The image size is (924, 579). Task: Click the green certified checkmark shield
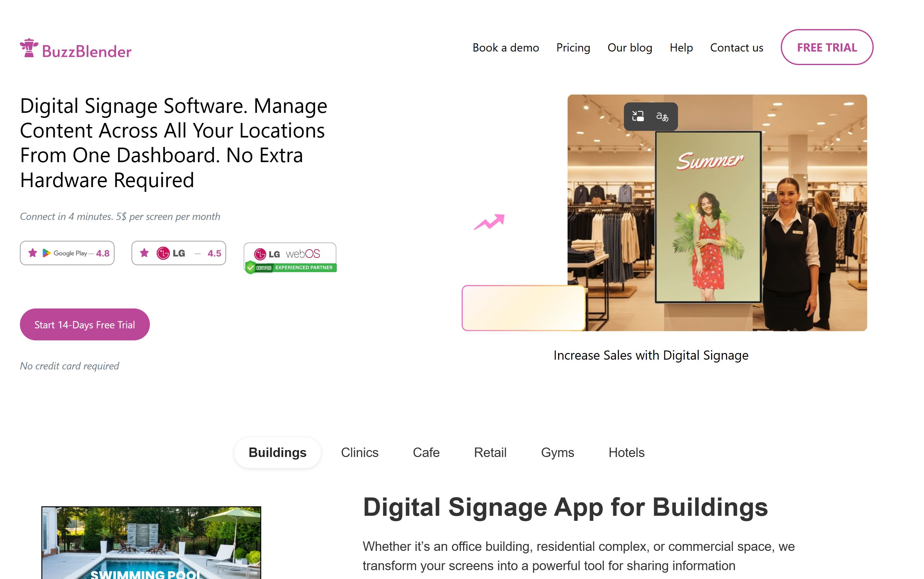click(x=250, y=267)
